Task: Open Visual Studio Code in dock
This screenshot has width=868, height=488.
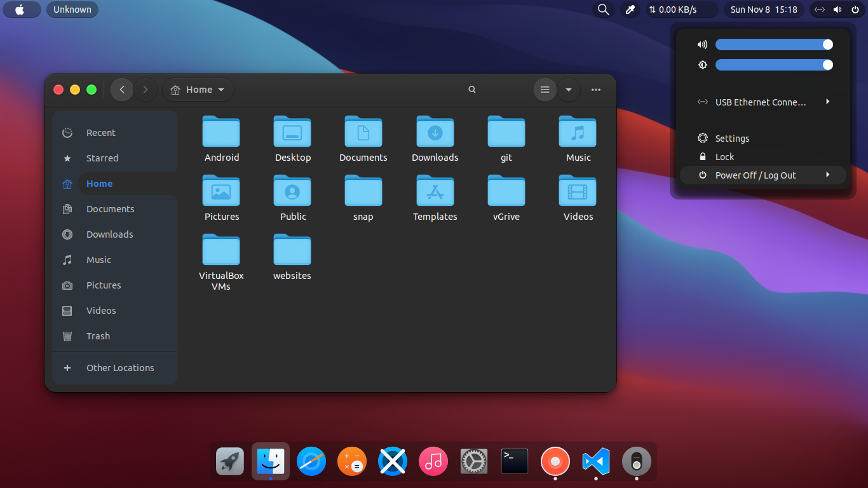Action: click(596, 461)
